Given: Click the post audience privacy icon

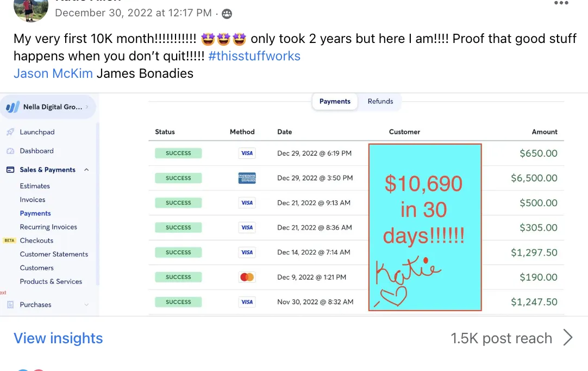Looking at the screenshot, I should tap(227, 14).
